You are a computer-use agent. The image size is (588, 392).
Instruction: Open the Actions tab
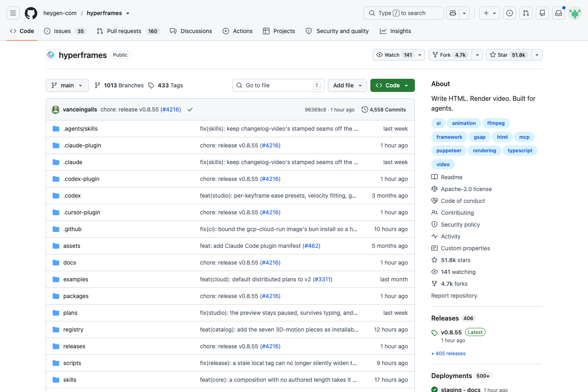coord(238,31)
